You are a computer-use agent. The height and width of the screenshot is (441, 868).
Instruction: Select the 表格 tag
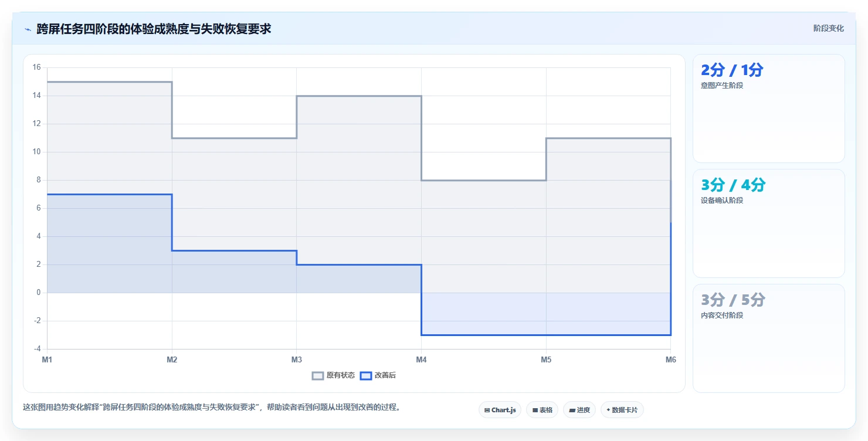click(x=542, y=410)
